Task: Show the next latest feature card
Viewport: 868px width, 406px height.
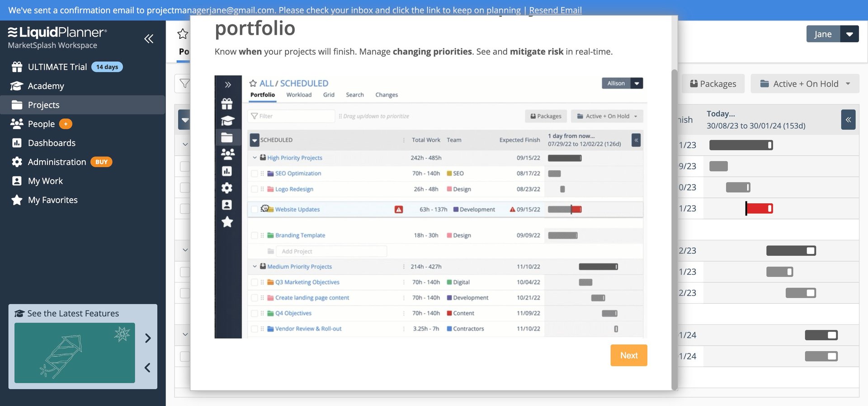Action: (148, 338)
